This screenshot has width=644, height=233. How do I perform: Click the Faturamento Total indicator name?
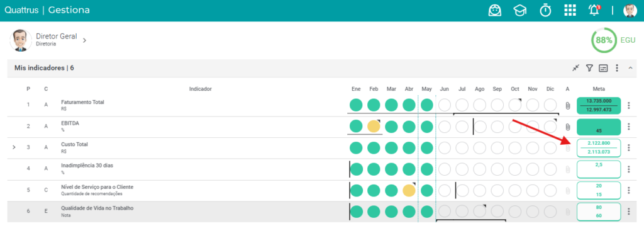coord(82,102)
